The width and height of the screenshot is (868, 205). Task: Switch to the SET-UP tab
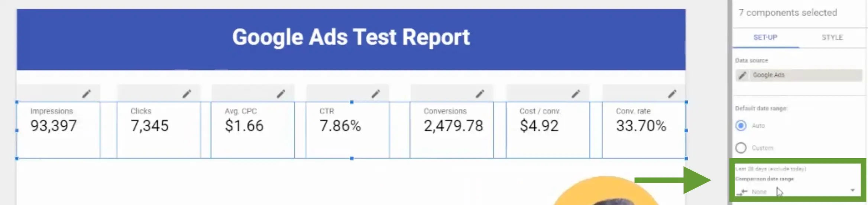(765, 38)
